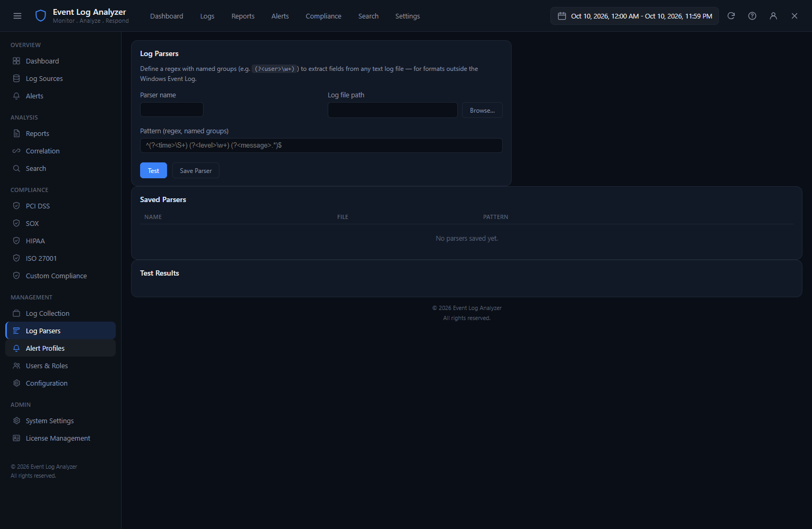The height and width of the screenshot is (529, 812).
Task: Select Log Parsers in sidebar
Action: pyautogui.click(x=60, y=331)
